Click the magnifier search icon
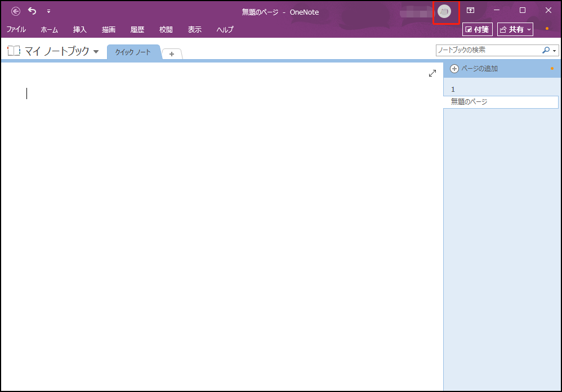This screenshot has height=392, width=562. point(546,50)
